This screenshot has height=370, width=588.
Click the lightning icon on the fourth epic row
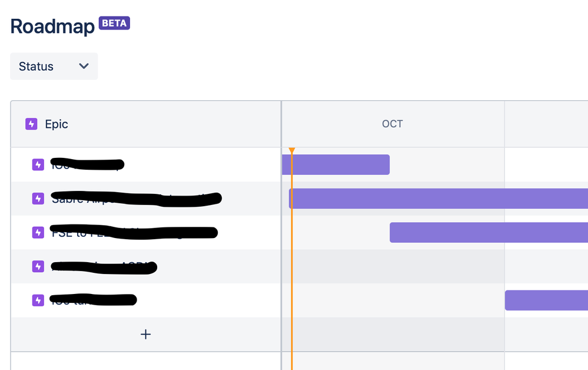(38, 266)
